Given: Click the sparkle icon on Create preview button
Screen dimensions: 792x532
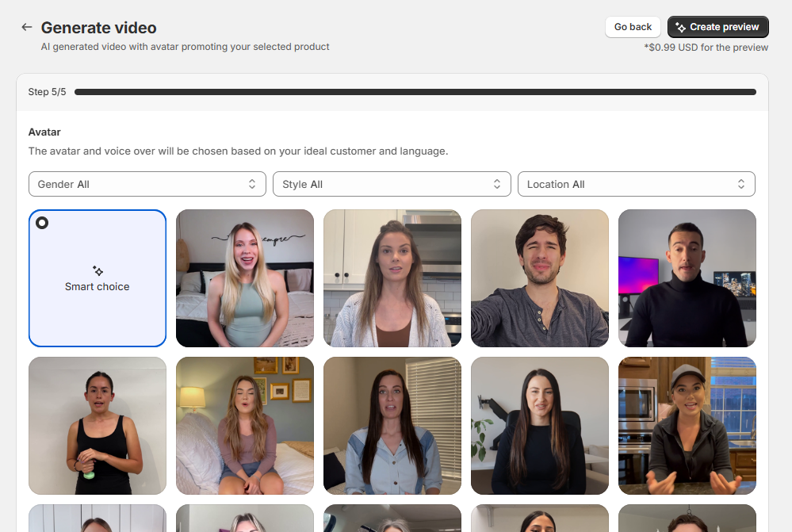Looking at the screenshot, I should click(682, 26).
